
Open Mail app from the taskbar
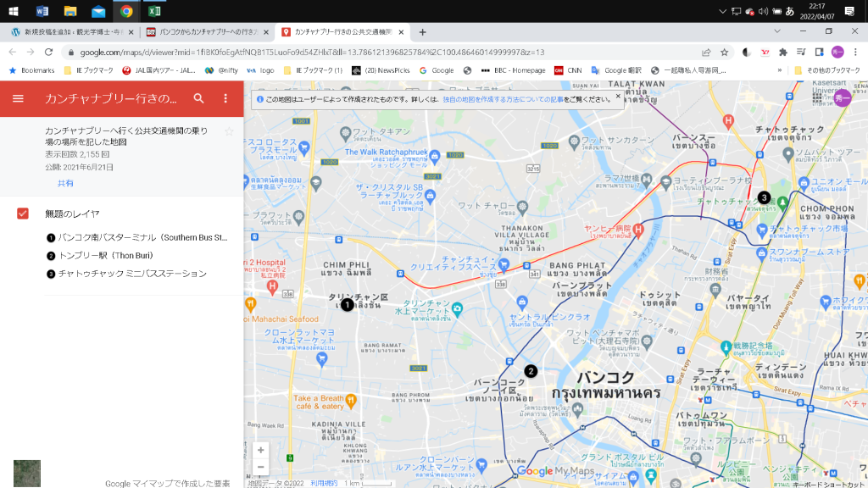[98, 11]
